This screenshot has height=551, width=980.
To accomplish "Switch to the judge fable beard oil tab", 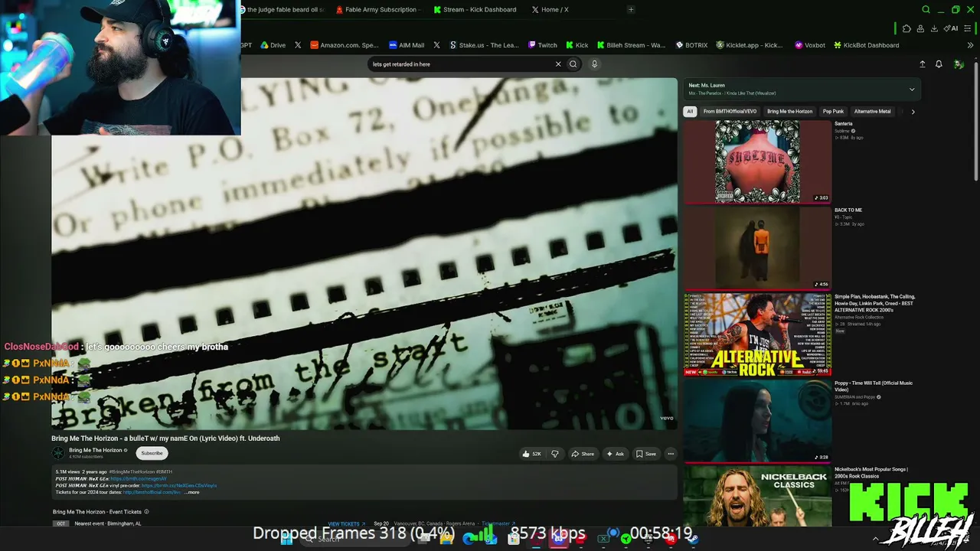I will click(282, 10).
